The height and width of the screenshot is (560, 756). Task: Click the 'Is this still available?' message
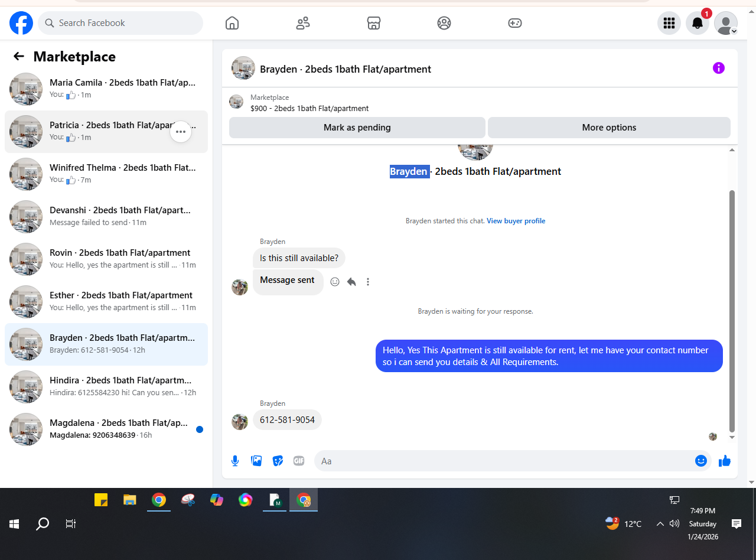[x=299, y=258]
